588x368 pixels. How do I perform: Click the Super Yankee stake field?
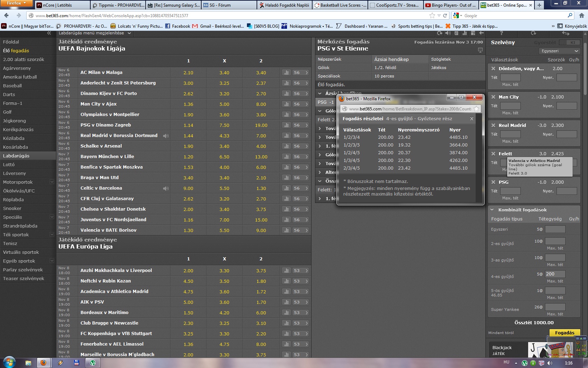[x=555, y=307]
